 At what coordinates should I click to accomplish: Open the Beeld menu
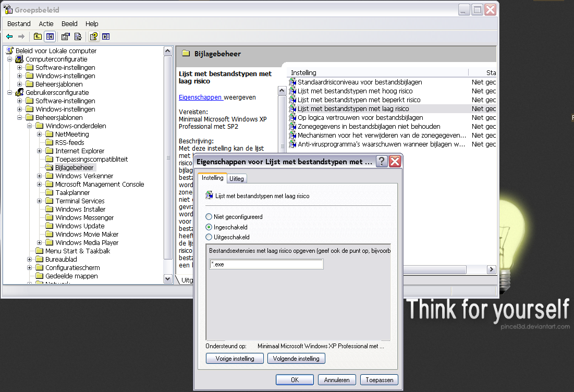click(69, 24)
